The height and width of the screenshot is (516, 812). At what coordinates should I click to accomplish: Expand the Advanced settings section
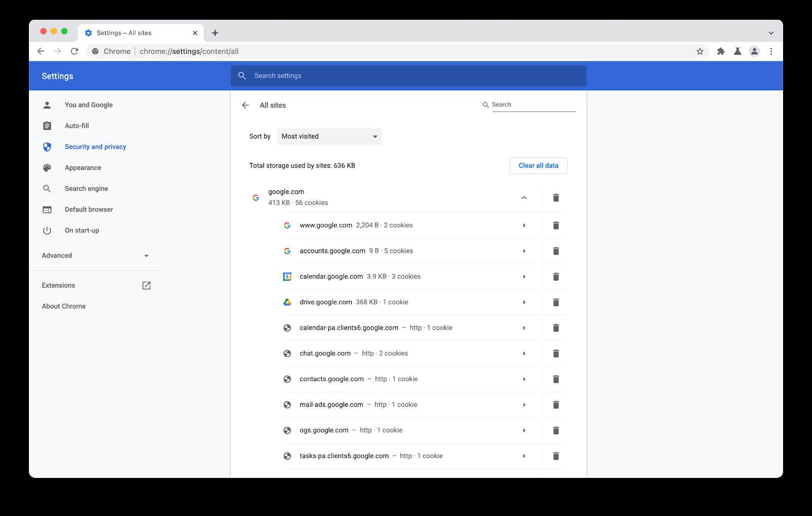click(146, 255)
